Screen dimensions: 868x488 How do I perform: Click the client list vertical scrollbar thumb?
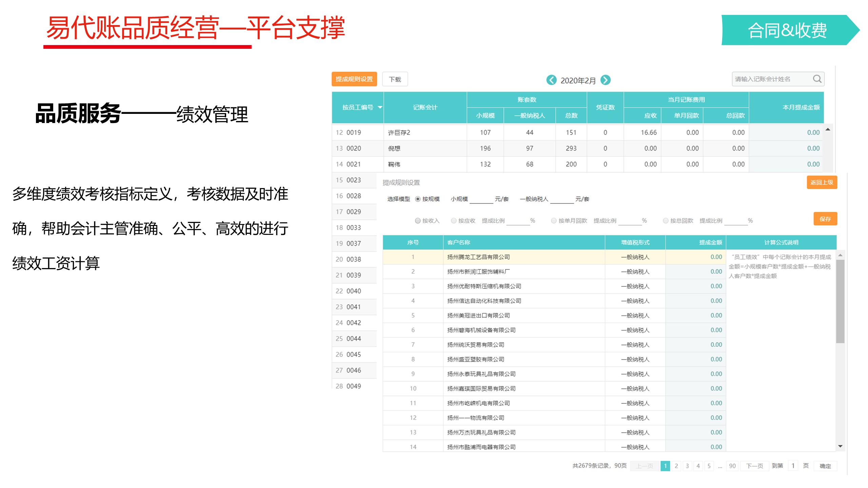coord(840,301)
